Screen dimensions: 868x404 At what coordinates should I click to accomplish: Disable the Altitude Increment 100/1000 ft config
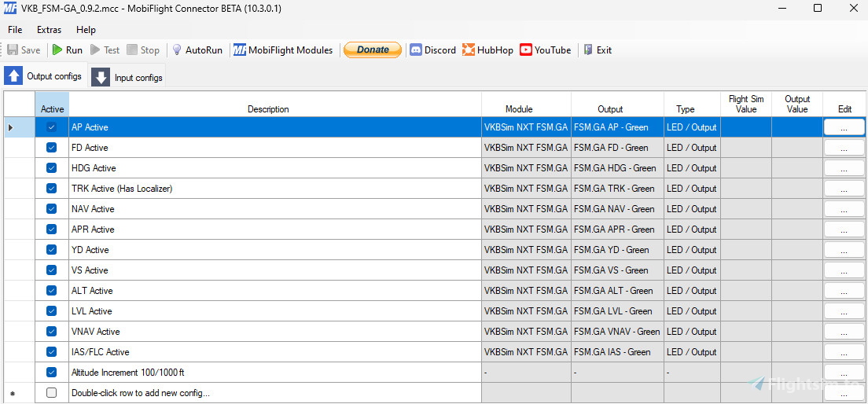(52, 373)
